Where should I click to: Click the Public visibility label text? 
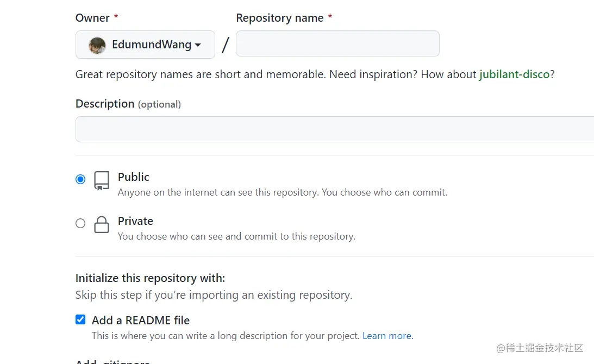[134, 177]
